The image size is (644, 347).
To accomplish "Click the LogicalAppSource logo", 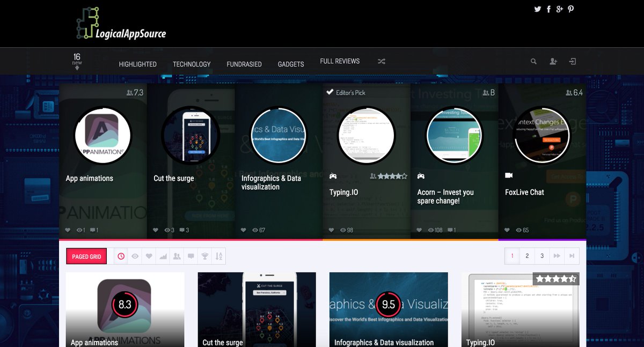I will (121, 24).
